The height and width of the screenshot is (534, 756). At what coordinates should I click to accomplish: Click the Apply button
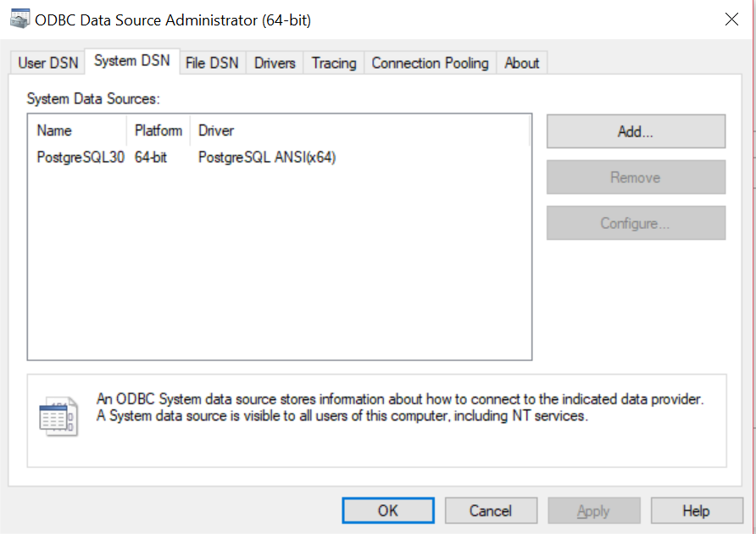coord(594,510)
